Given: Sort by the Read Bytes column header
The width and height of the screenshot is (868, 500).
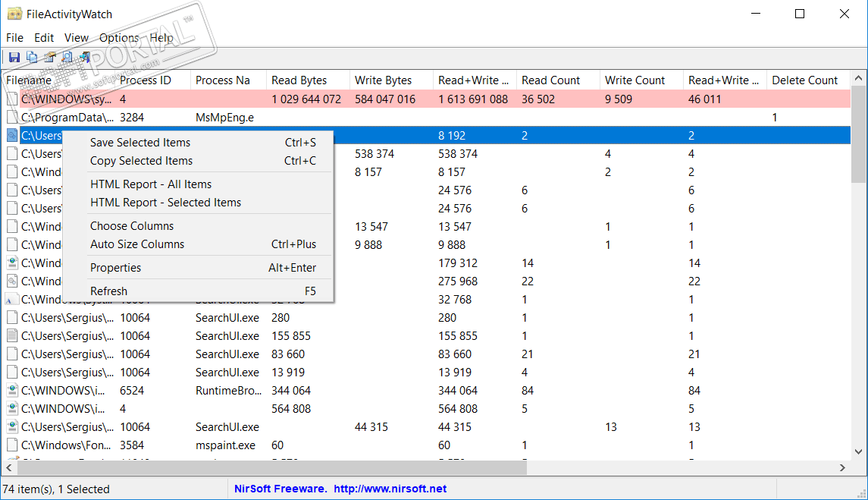Looking at the screenshot, I should click(x=308, y=80).
